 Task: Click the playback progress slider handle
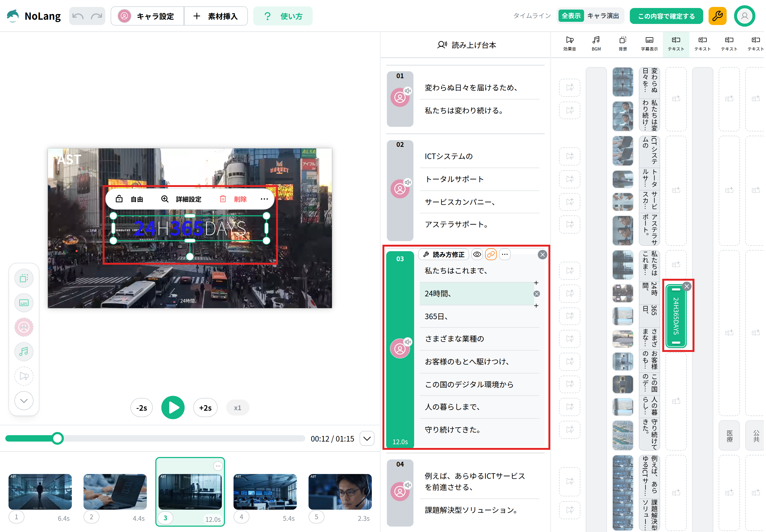coord(58,438)
